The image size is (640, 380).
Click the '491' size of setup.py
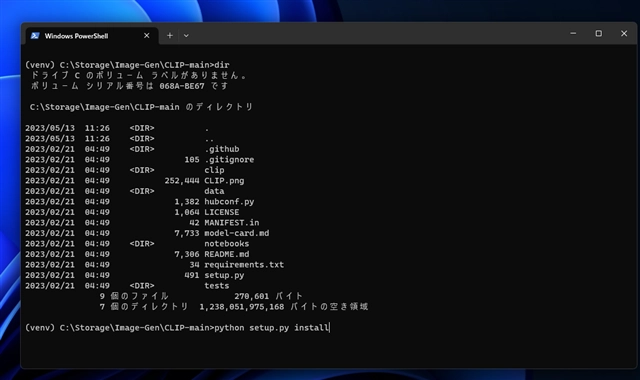(192, 275)
